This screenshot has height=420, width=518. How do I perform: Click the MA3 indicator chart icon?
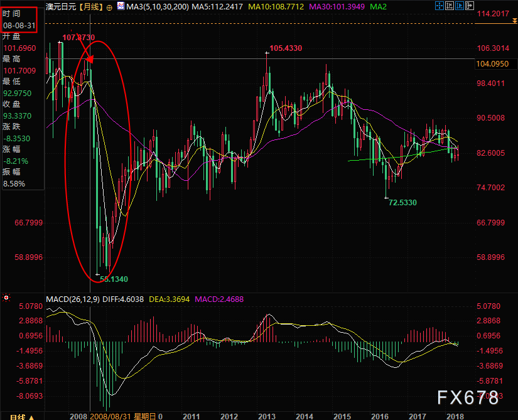tap(121, 6)
